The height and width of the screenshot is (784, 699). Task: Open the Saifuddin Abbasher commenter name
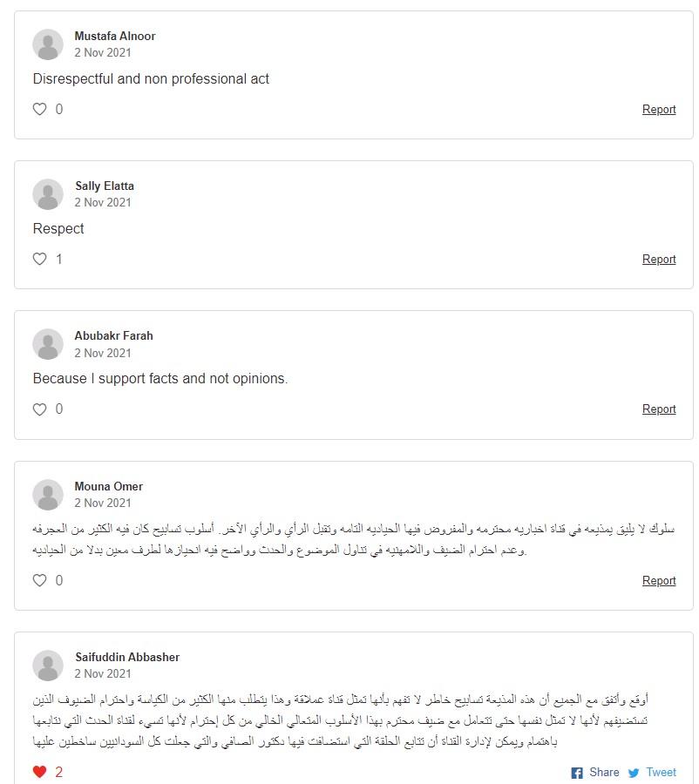[127, 657]
